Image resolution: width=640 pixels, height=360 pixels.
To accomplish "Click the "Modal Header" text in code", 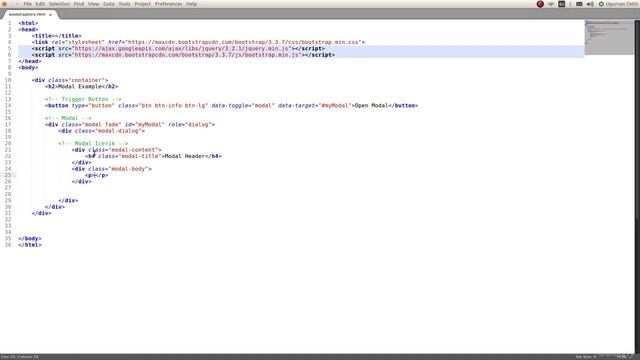I will [x=184, y=156].
